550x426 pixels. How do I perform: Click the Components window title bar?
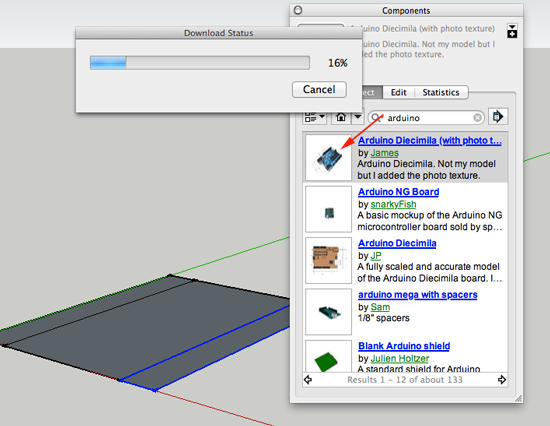(406, 11)
